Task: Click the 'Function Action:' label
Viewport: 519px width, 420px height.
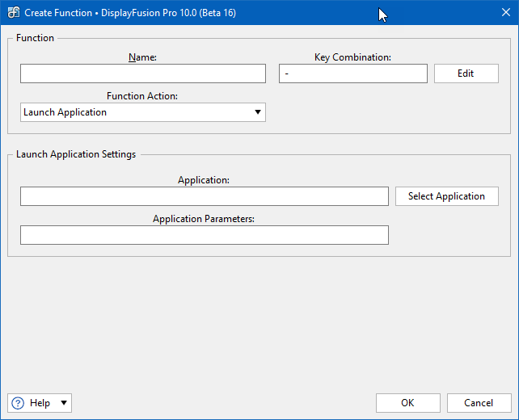Action: 142,96
